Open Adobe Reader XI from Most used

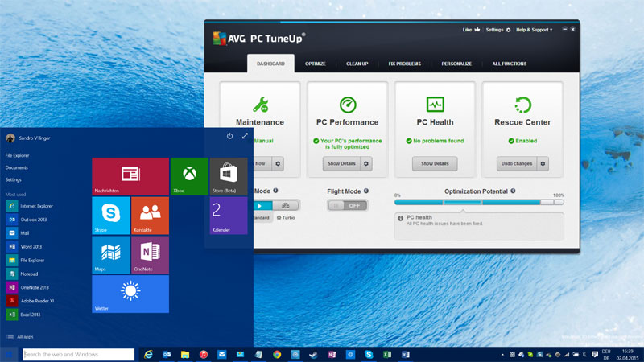tap(31, 301)
